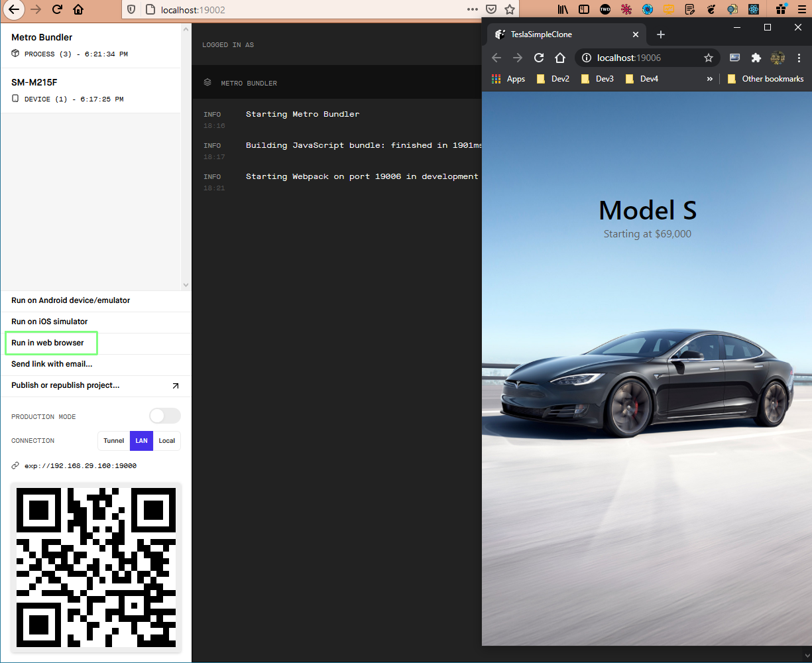Close the TeslaSimpleClone tab
Viewport: 812px width, 663px height.
636,34
